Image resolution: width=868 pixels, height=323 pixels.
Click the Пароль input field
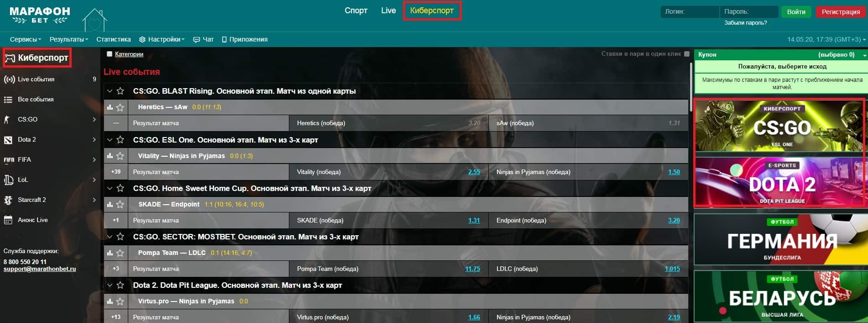749,12
